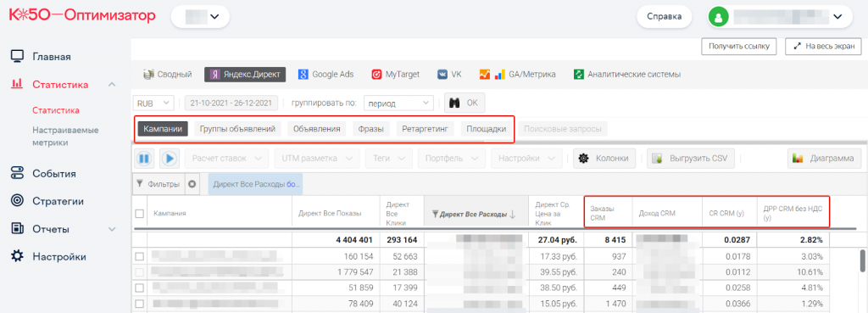The height and width of the screenshot is (313, 868).
Task: Click the pause campaigns icon
Action: pyautogui.click(x=144, y=159)
